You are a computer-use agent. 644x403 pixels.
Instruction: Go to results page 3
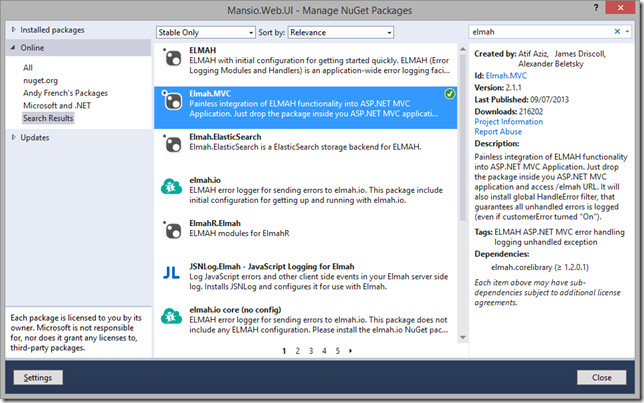point(311,351)
